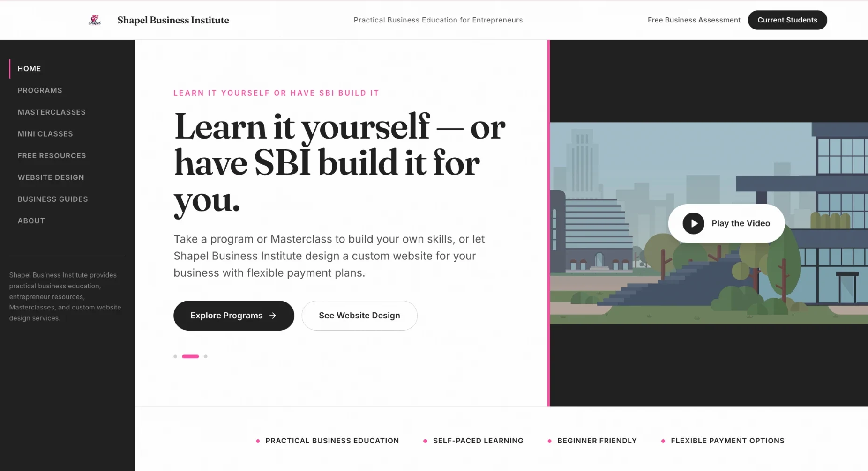The height and width of the screenshot is (471, 868).
Task: Select the active pink carousel indicator
Action: pos(190,356)
